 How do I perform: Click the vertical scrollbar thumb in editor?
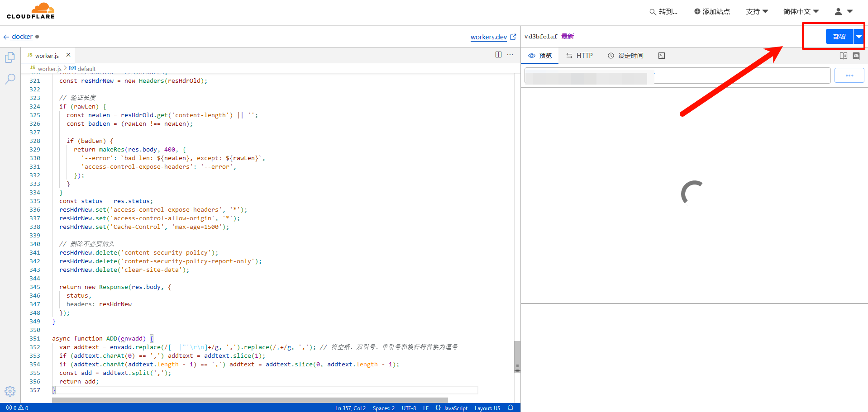click(x=517, y=356)
